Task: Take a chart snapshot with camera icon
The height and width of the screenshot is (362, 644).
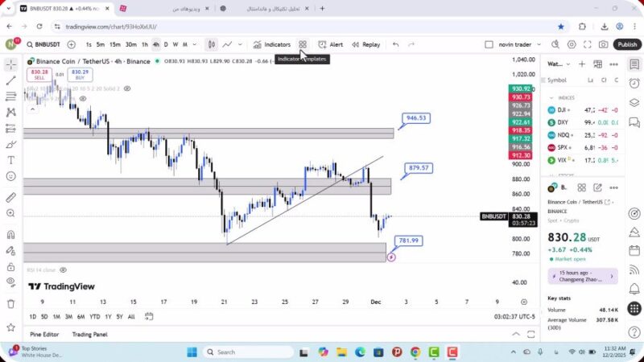Action: tap(605, 45)
